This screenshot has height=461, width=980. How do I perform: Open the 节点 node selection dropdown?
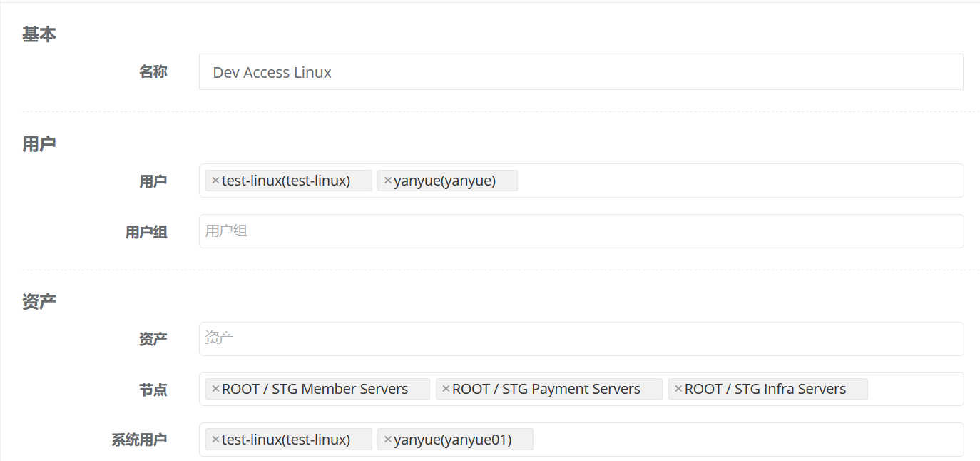pyautogui.click(x=913, y=388)
